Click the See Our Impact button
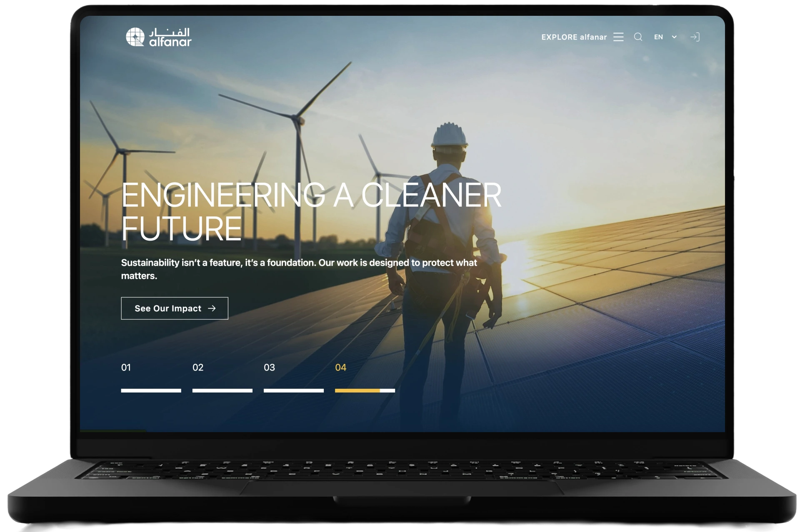 175,308
